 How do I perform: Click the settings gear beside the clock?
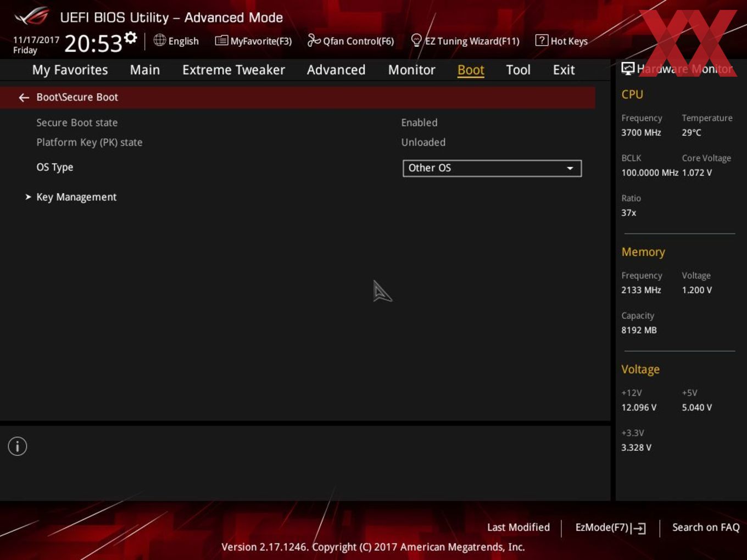(x=131, y=38)
